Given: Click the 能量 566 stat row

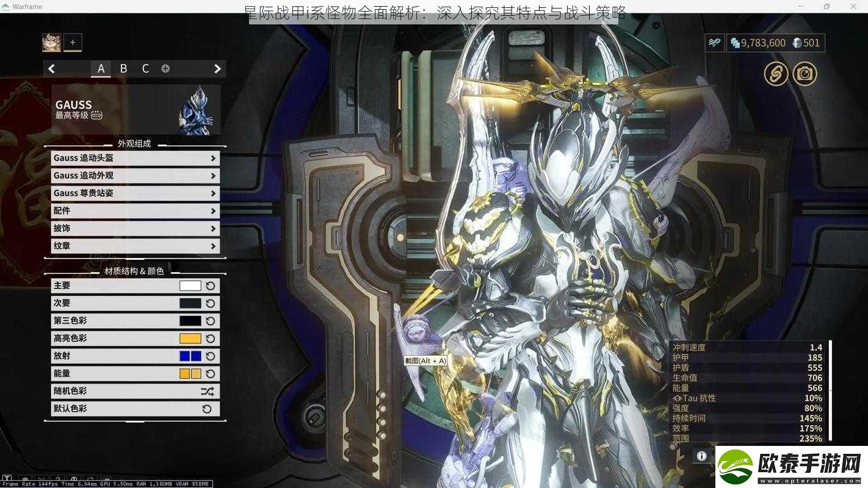Looking at the screenshot, I should [x=747, y=388].
